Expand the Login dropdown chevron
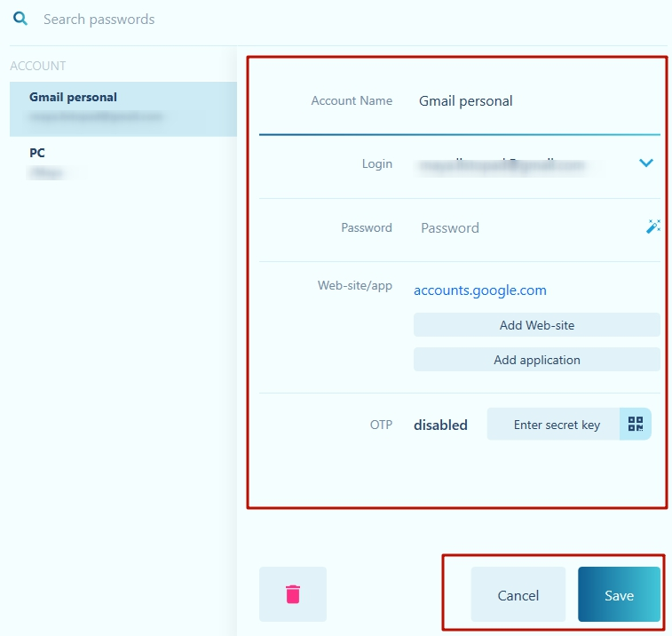The height and width of the screenshot is (636, 672). tap(646, 163)
